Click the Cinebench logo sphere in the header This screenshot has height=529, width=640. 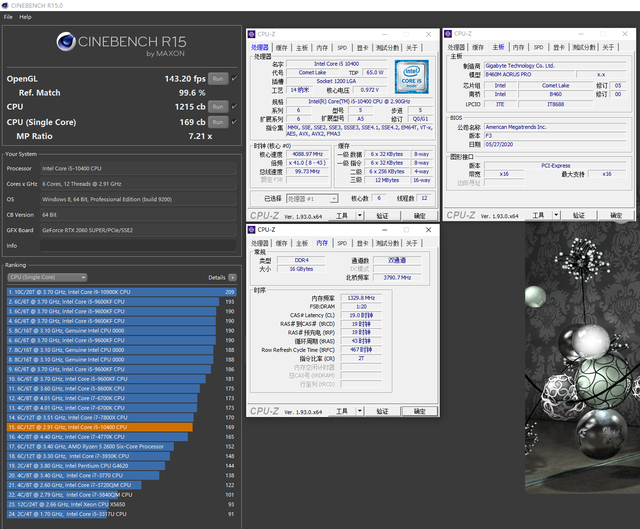tap(68, 41)
